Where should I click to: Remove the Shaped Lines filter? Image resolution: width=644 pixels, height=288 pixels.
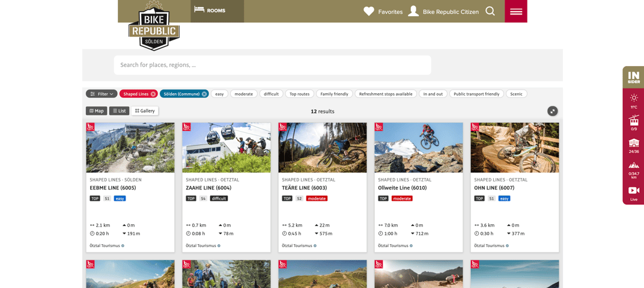[153, 94]
